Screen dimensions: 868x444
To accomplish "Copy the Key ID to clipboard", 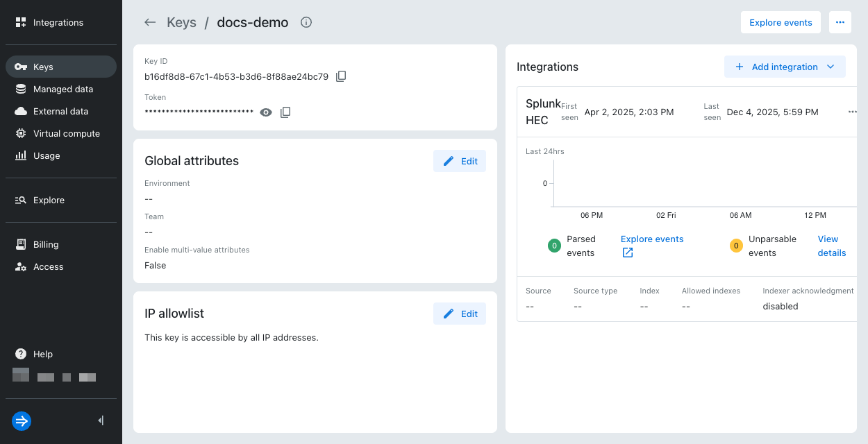I will pos(341,76).
